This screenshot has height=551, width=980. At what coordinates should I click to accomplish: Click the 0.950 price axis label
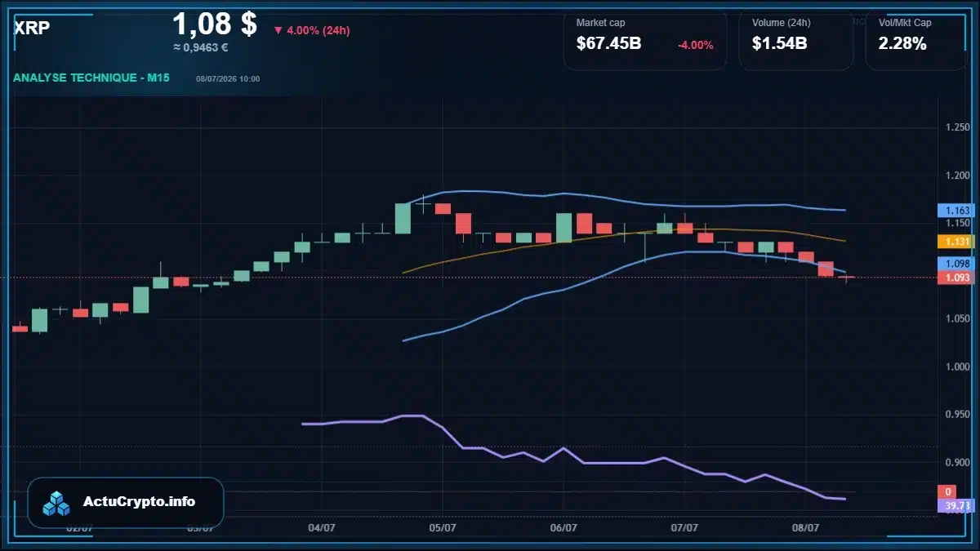coord(956,415)
